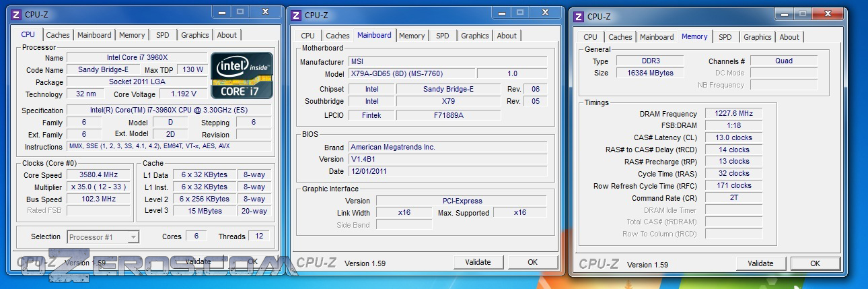This screenshot has width=868, height=289.
Task: Click the Cores count field showing 6
Action: [x=196, y=236]
